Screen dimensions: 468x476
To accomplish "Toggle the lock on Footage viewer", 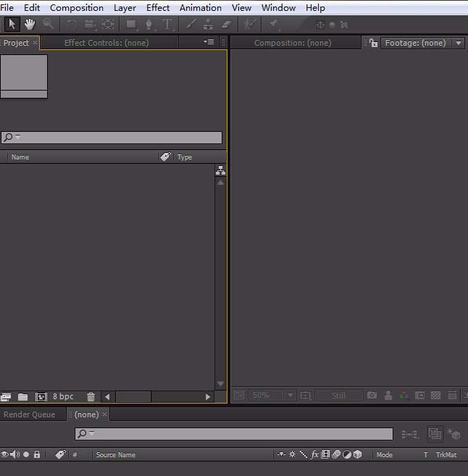I will [x=373, y=43].
